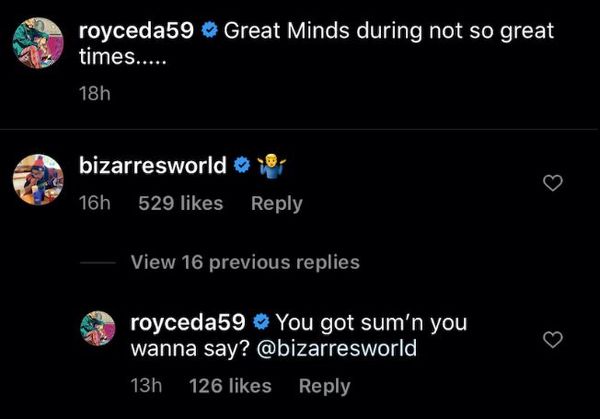
Task: Like royceda59's reply to bizarresworld
Action: (x=553, y=339)
